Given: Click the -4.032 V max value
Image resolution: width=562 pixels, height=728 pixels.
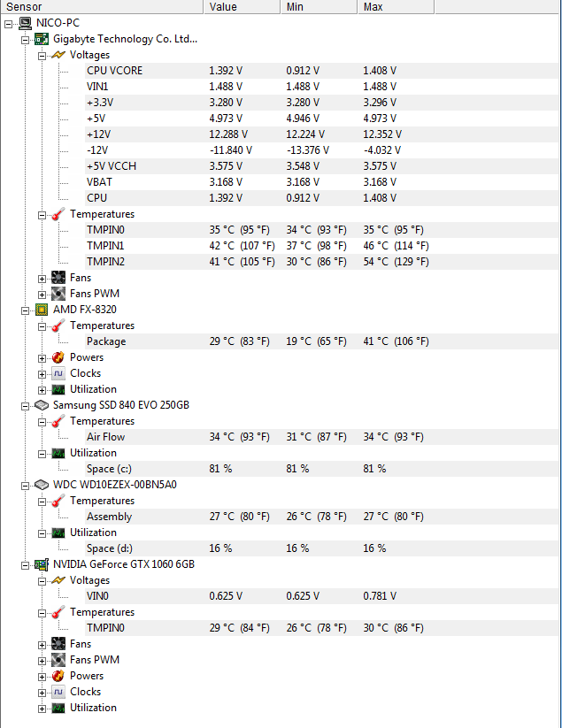Looking at the screenshot, I should point(381,150).
